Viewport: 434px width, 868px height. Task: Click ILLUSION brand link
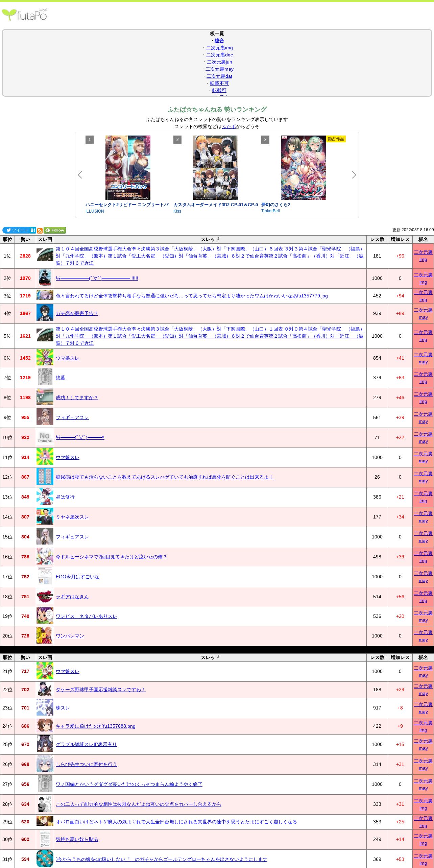coord(95,211)
